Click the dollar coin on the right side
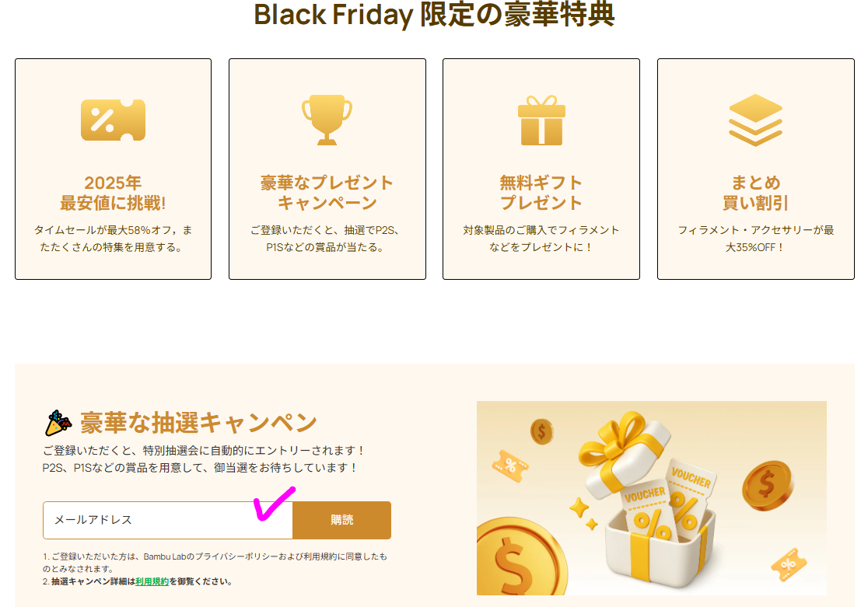 point(767,485)
